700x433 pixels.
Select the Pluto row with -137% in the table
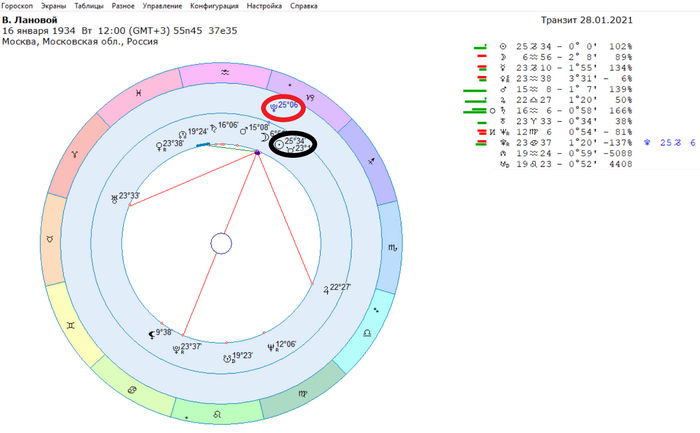(x=554, y=143)
